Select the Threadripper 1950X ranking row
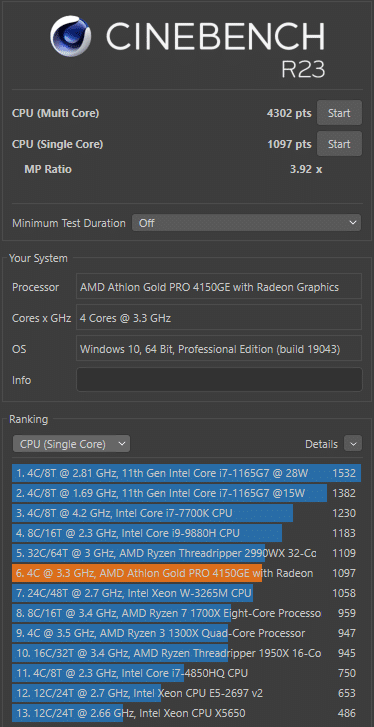 point(186,653)
